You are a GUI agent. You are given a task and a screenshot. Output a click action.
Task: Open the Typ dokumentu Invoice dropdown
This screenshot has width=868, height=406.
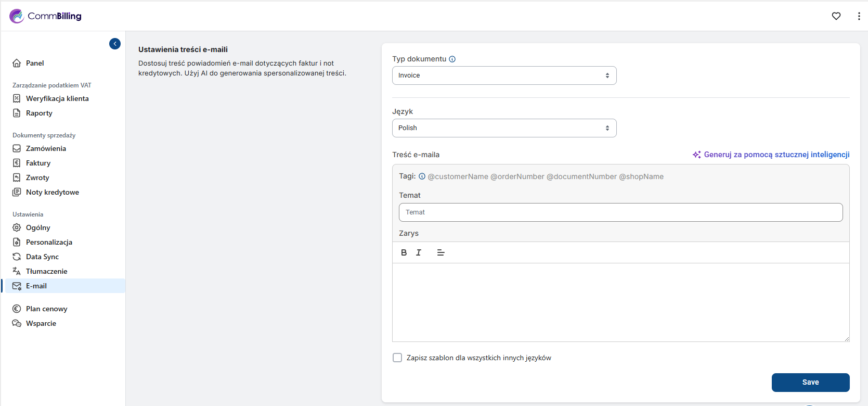coord(504,75)
